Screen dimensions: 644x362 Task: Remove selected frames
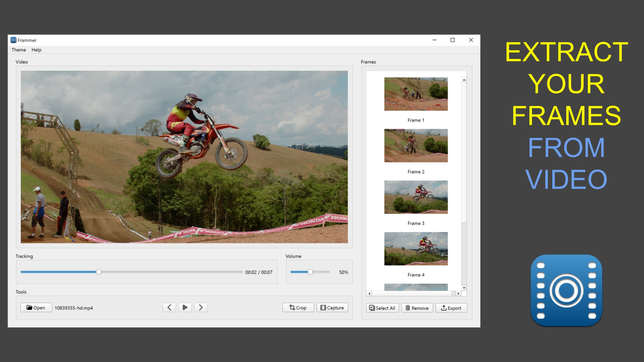pos(417,308)
